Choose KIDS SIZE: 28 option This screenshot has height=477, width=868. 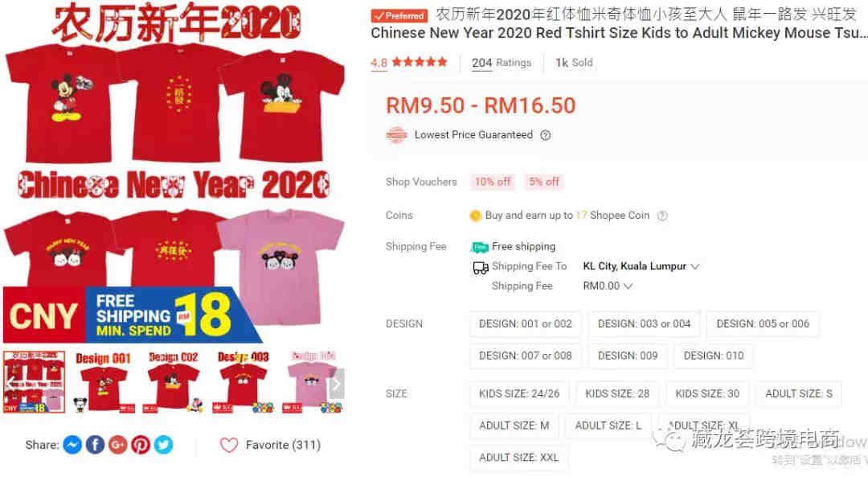(x=617, y=394)
